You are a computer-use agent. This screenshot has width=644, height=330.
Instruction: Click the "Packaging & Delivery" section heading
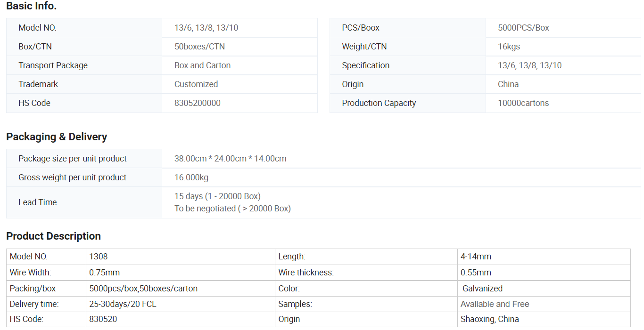[57, 137]
